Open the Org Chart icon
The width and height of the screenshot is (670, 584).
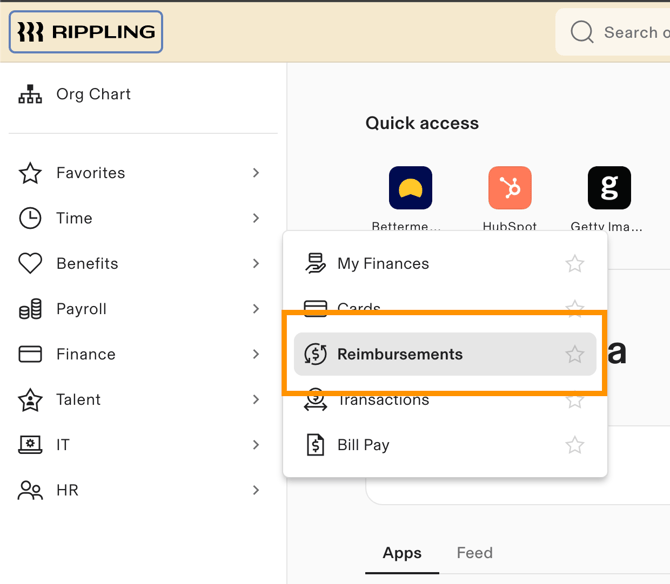coord(30,95)
